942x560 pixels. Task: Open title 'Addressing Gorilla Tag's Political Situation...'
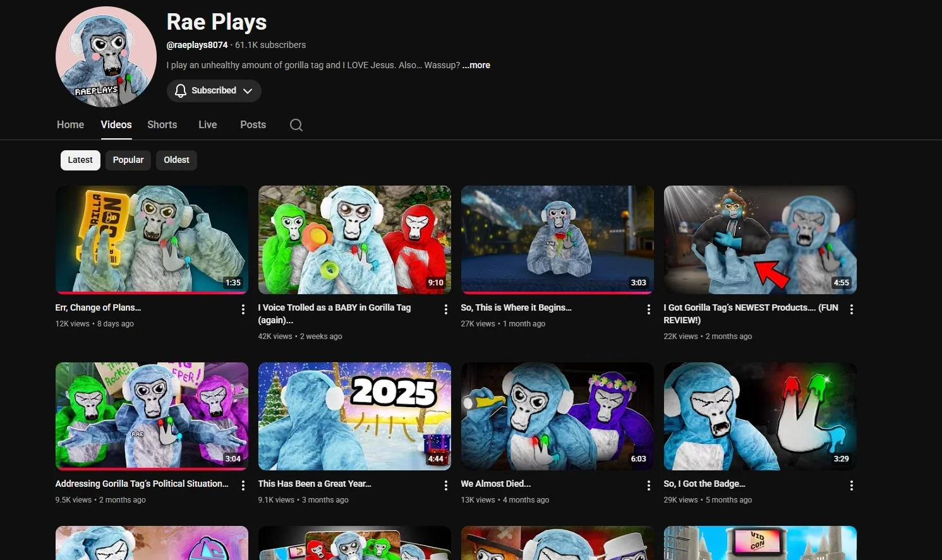(142, 484)
